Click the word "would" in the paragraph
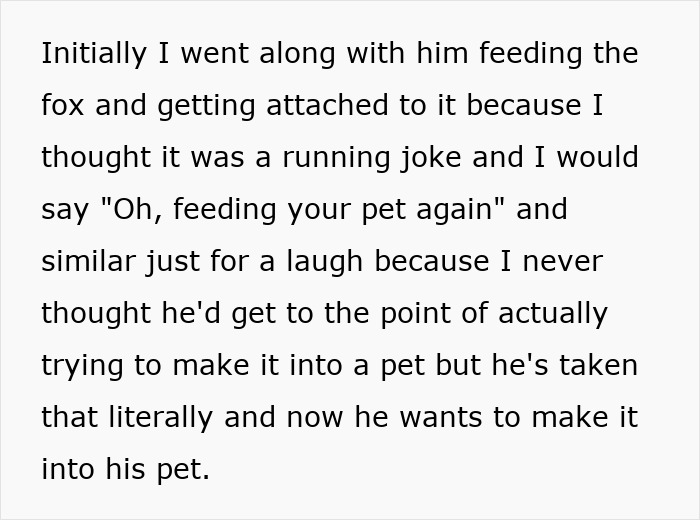 (x=597, y=158)
